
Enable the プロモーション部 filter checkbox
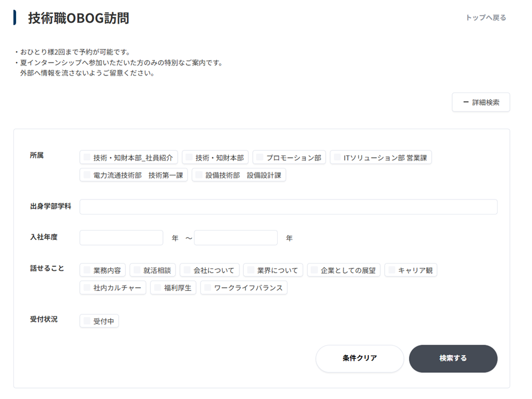point(258,157)
